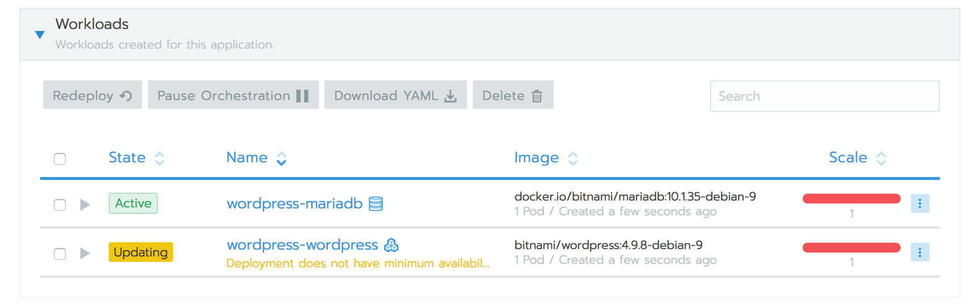Click the Delete button
This screenshot has height=305, width=980.
coord(512,95)
